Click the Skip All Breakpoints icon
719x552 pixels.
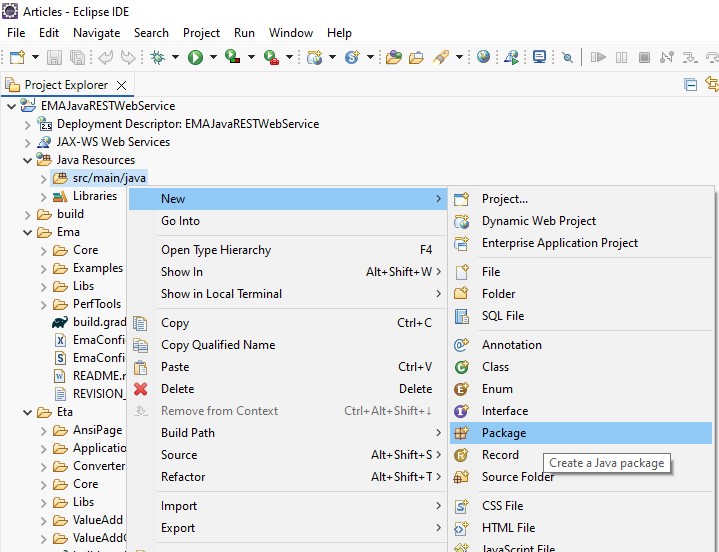[x=567, y=57]
